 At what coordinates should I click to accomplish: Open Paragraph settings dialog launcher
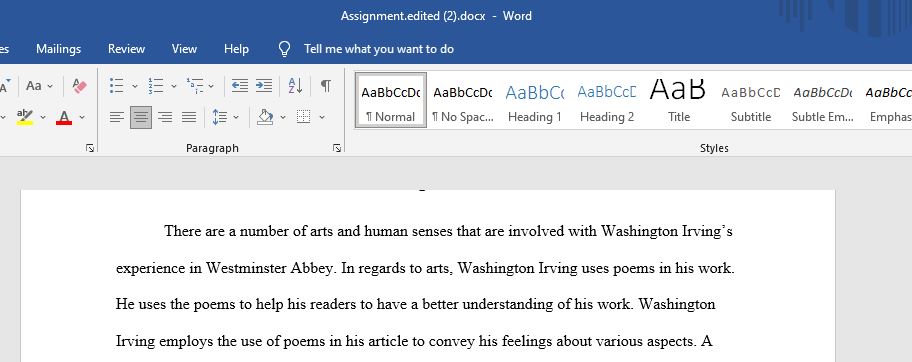tap(337, 148)
